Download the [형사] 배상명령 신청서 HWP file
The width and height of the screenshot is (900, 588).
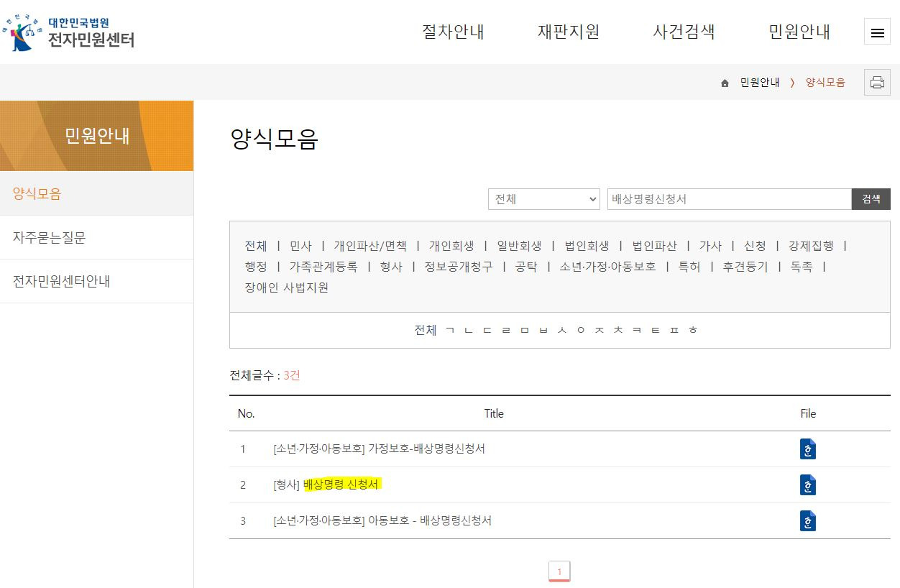tap(807, 484)
